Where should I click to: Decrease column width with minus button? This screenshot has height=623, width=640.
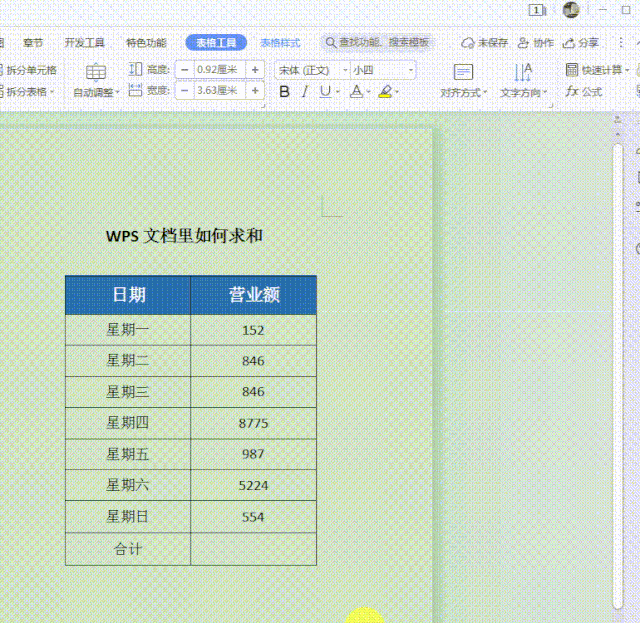[184, 91]
